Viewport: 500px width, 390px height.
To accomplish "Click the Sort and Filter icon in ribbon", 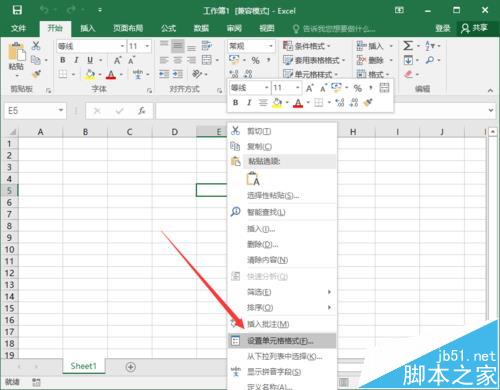I will click(x=430, y=46).
